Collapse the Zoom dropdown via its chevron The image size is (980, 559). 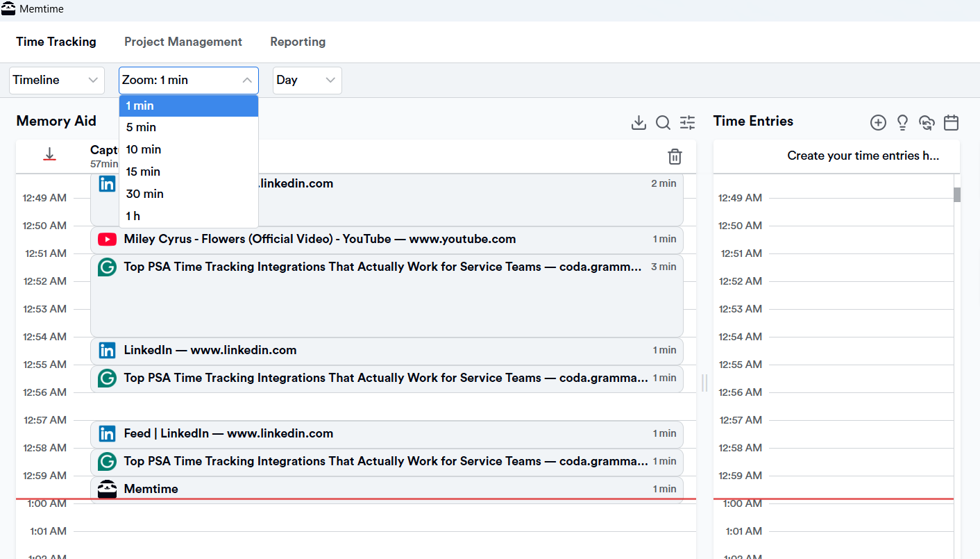click(x=248, y=80)
